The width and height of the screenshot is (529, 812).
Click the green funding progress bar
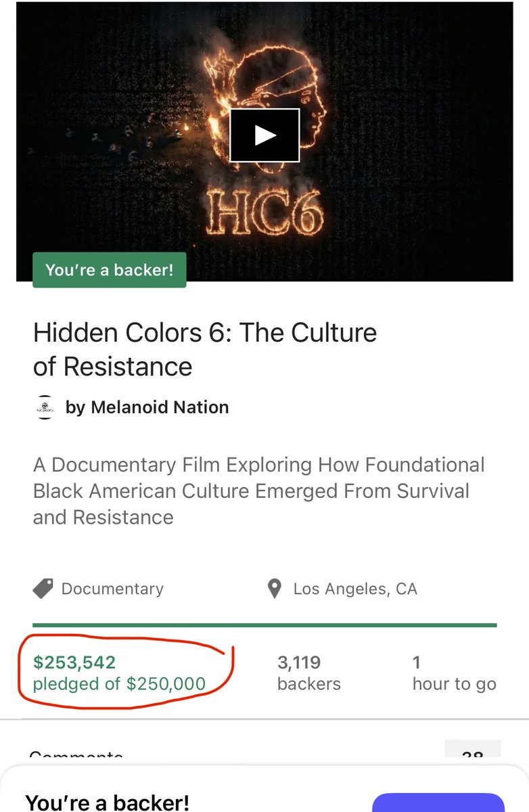pyautogui.click(x=264, y=625)
